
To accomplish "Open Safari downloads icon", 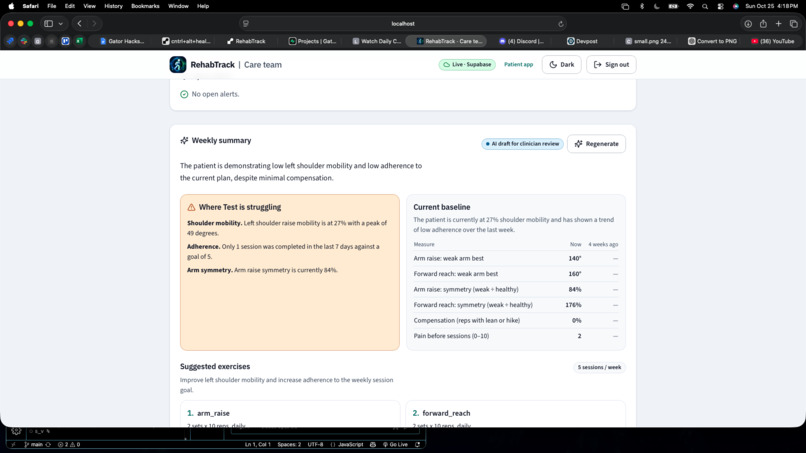I will (x=748, y=24).
